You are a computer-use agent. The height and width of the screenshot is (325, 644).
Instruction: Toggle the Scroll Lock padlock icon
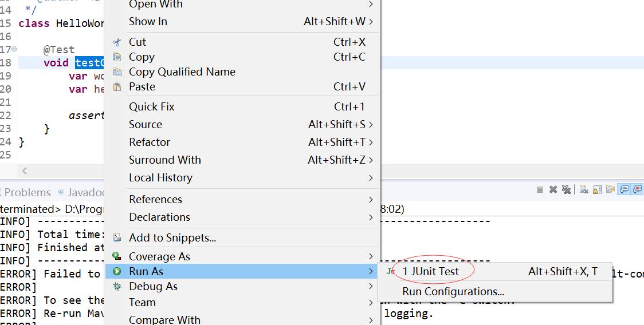(x=597, y=189)
